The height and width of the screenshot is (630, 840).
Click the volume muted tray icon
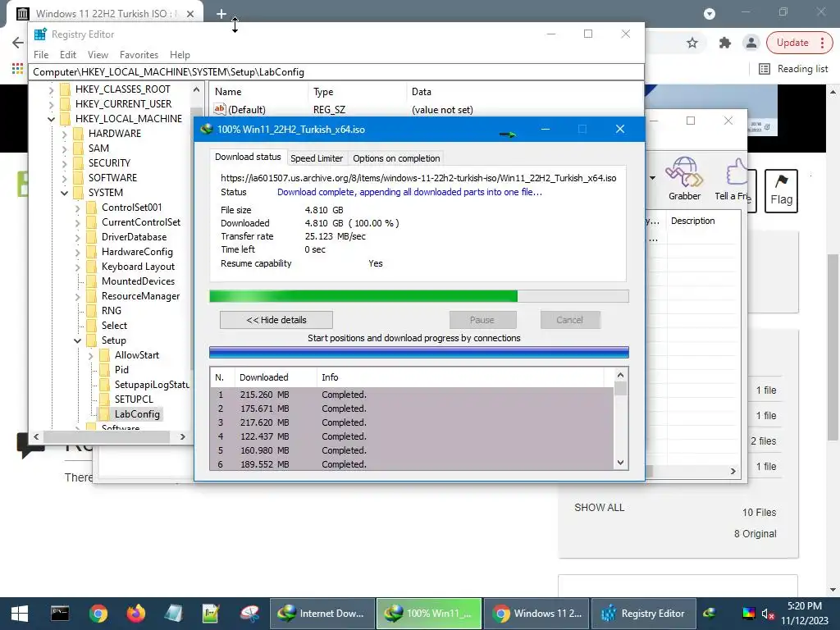pos(768,614)
